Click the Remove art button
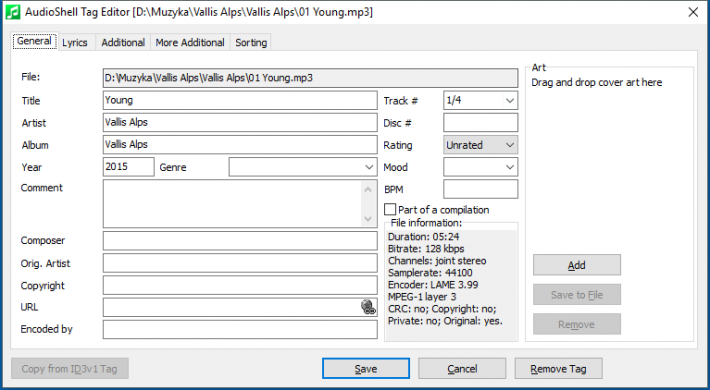The width and height of the screenshot is (710, 390). (577, 324)
